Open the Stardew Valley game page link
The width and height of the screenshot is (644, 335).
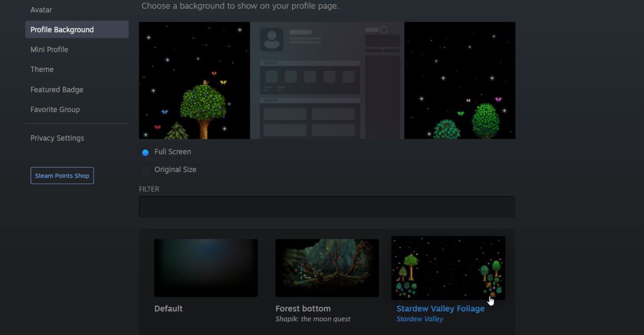420,318
